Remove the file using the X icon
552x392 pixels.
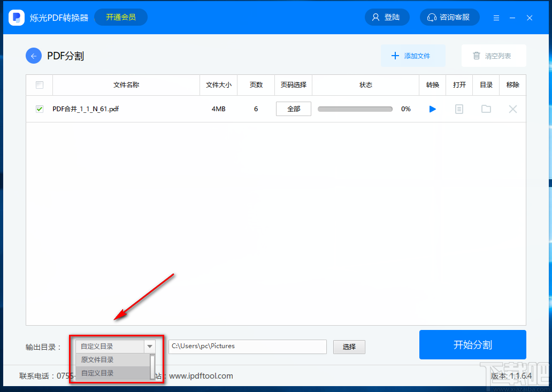click(512, 109)
